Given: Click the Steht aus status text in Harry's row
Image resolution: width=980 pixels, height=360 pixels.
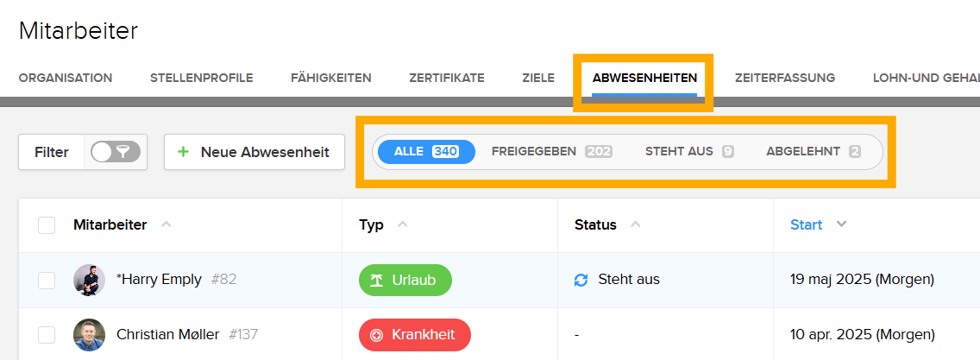Looking at the screenshot, I should coord(629,280).
